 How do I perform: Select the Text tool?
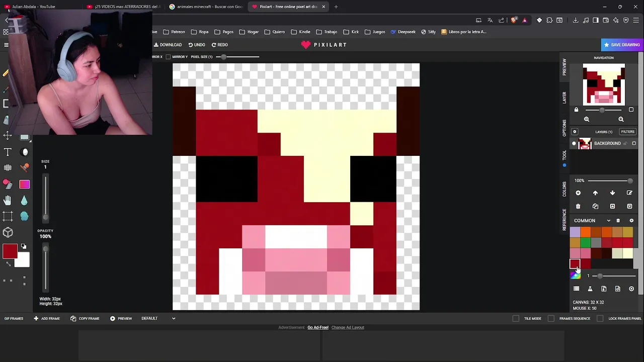coord(8,152)
